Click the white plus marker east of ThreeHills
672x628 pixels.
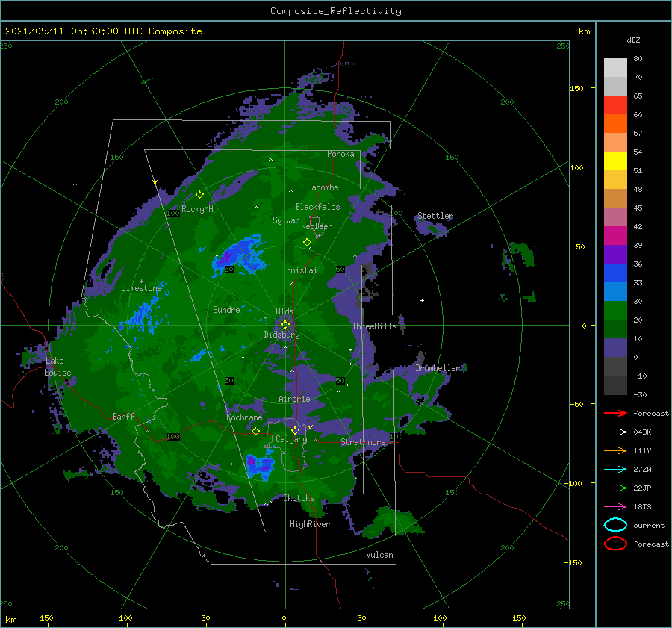pyautogui.click(x=422, y=300)
